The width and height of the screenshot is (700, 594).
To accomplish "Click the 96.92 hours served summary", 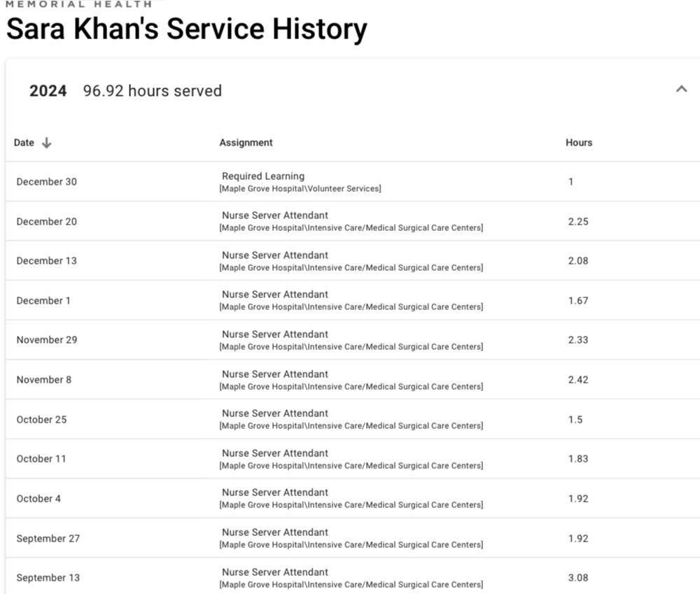I will pos(153,91).
